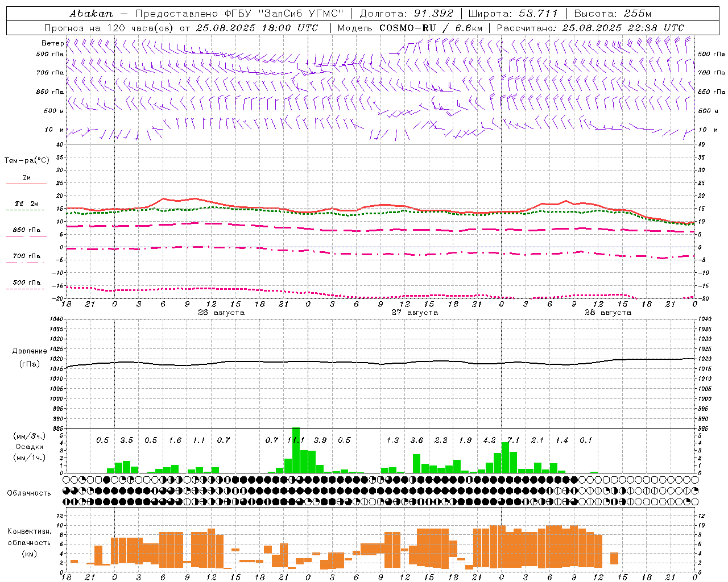Click the station name Abakan in the header

pyautogui.click(x=91, y=13)
